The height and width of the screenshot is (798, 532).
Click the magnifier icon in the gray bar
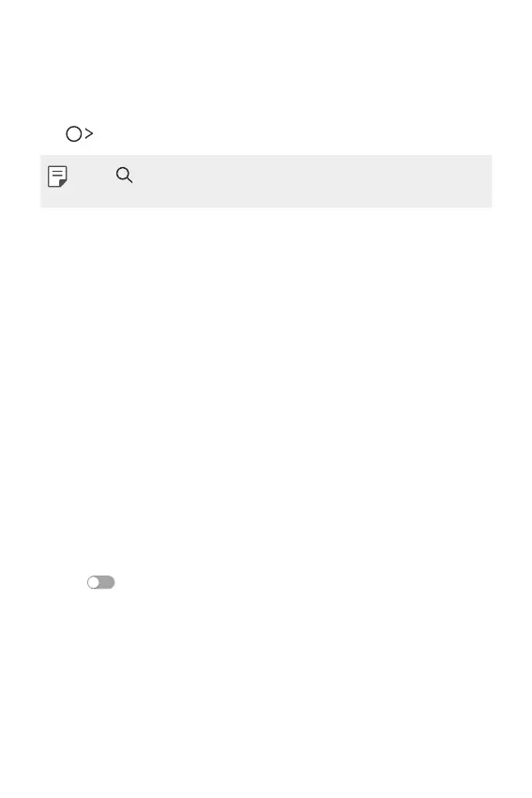pos(124,175)
